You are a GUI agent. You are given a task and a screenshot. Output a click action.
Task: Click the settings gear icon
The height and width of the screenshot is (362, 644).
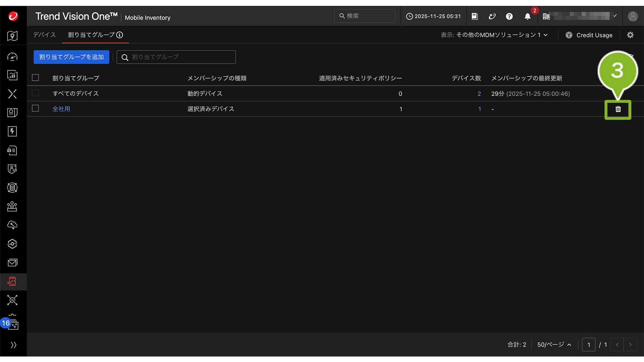coord(630,35)
